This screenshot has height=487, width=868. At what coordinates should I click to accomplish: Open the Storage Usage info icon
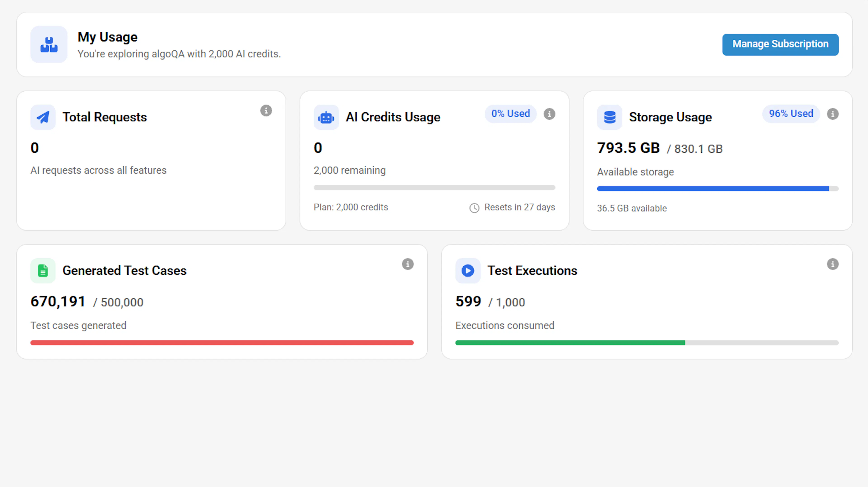tap(833, 114)
